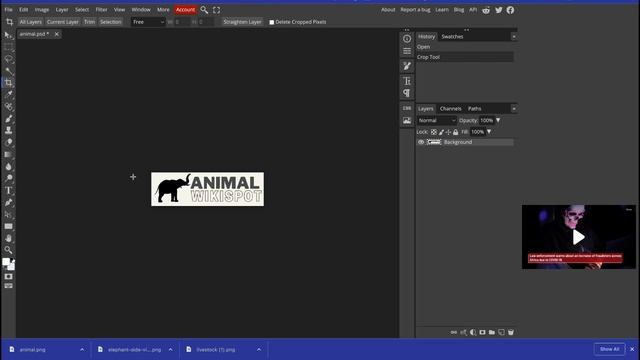Select the Pen tool
640x360 pixels.
(8, 202)
